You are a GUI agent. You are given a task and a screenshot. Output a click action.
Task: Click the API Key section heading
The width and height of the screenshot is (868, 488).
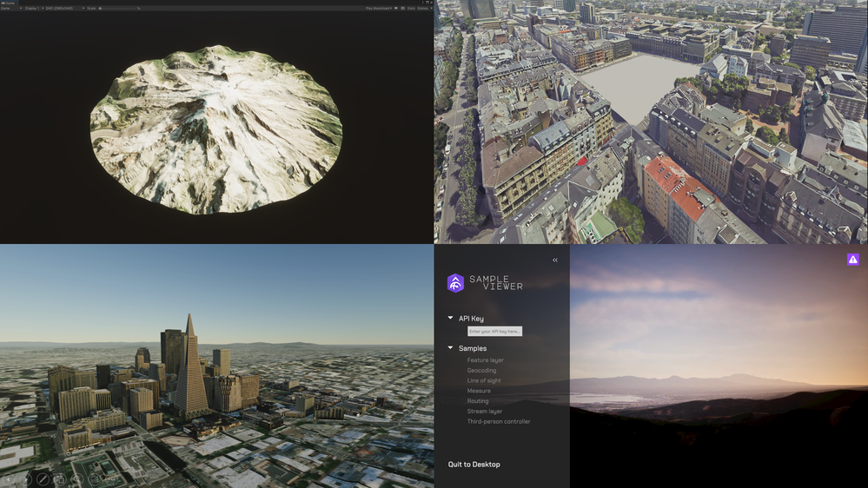point(471,318)
